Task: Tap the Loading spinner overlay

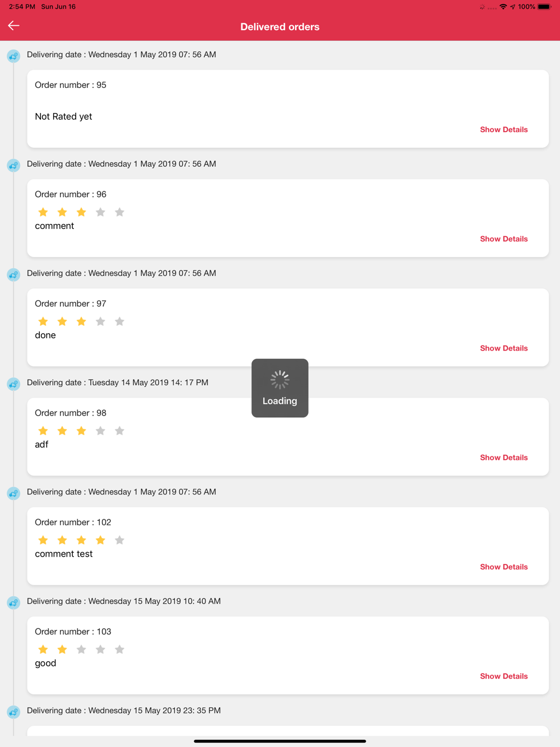Action: pyautogui.click(x=280, y=388)
